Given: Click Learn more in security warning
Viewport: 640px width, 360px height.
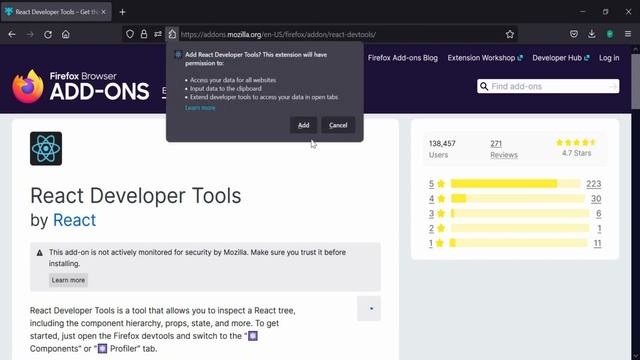Looking at the screenshot, I should tap(68, 280).
